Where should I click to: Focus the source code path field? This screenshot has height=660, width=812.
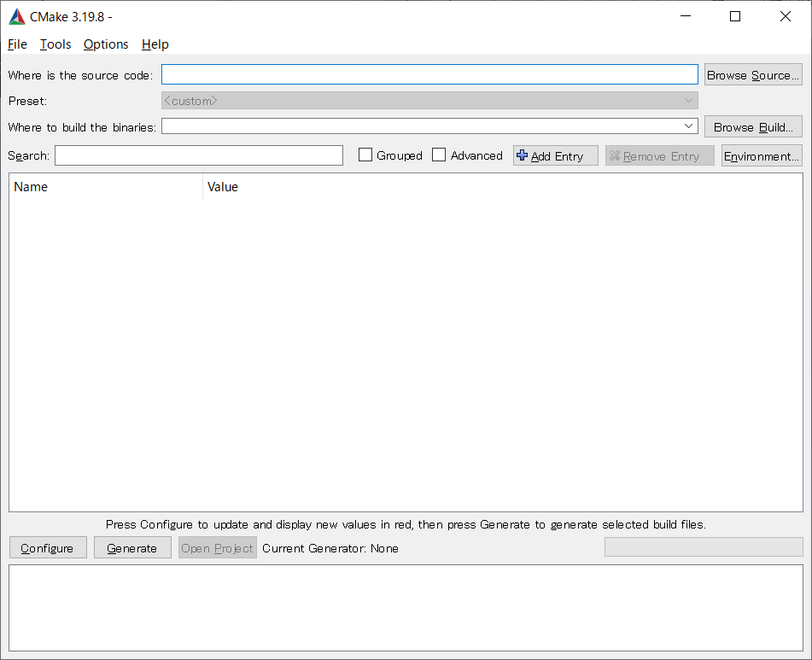(x=429, y=74)
